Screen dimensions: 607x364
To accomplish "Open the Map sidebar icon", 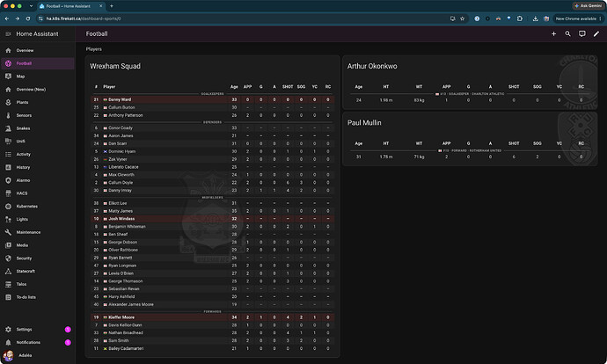I will tap(8, 76).
